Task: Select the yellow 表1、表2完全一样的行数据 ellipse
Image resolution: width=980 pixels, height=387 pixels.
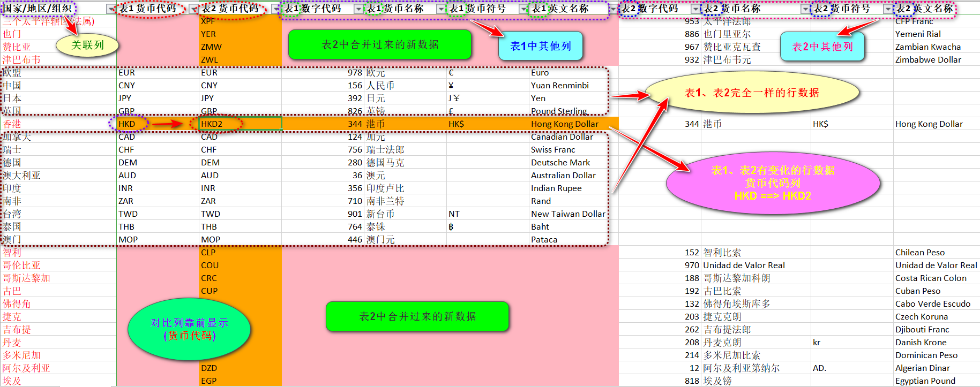Action: pyautogui.click(x=751, y=93)
